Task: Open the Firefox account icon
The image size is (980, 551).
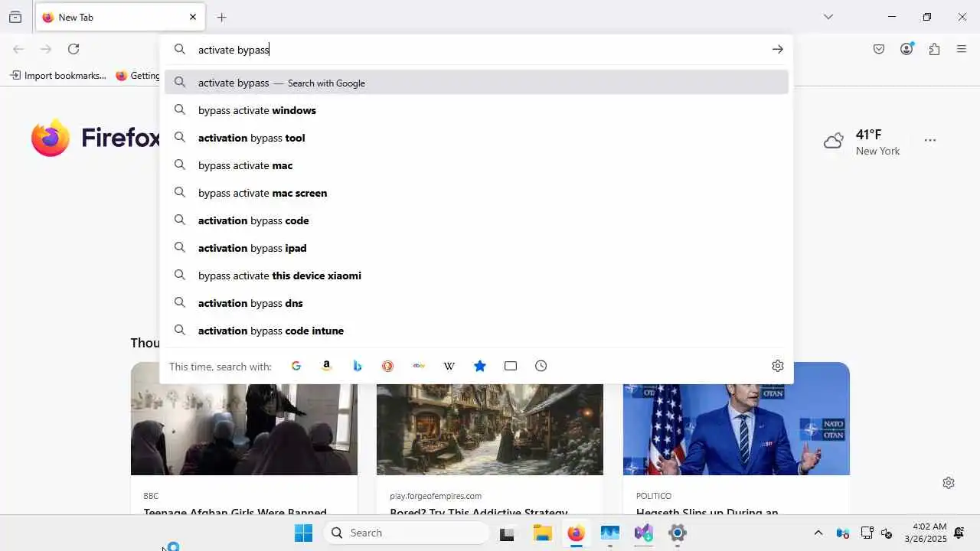Action: 906,49
